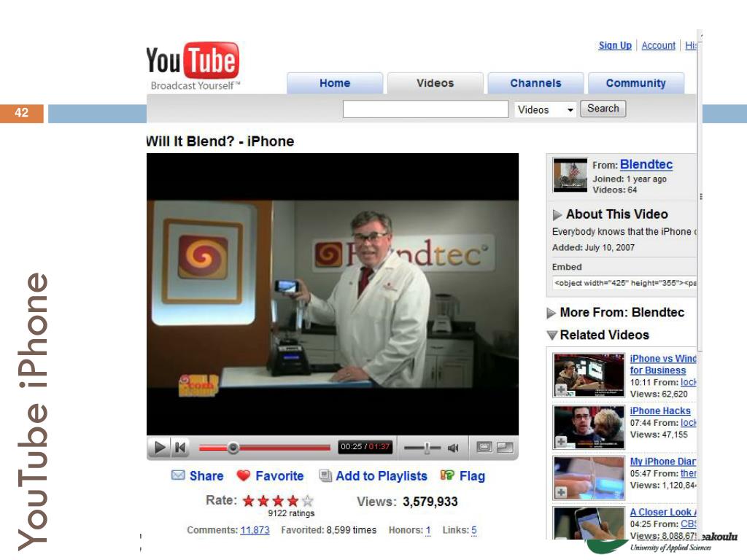The image size is (747, 560).
Task: Open the A Closer Look thumbnail
Action: [x=589, y=523]
